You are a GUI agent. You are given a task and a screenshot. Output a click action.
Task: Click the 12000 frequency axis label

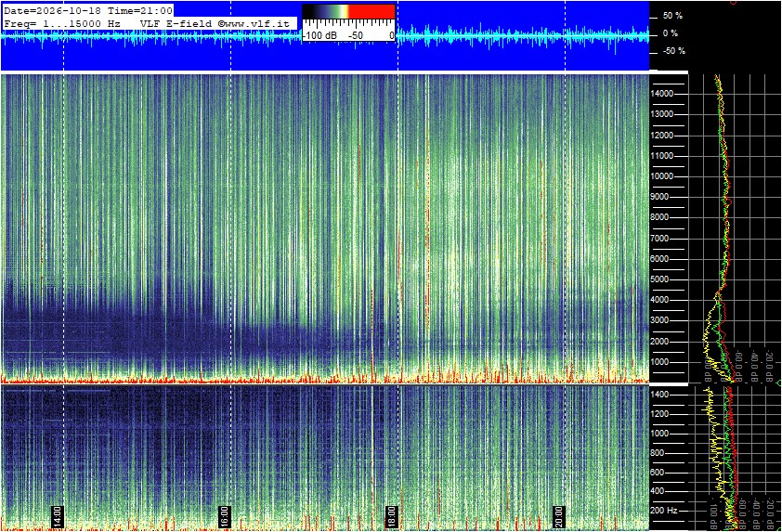coord(662,136)
